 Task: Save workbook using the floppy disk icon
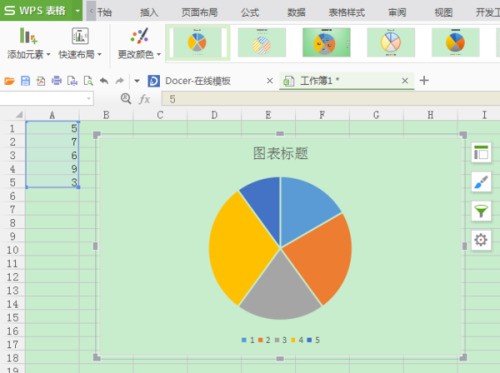[x=25, y=81]
